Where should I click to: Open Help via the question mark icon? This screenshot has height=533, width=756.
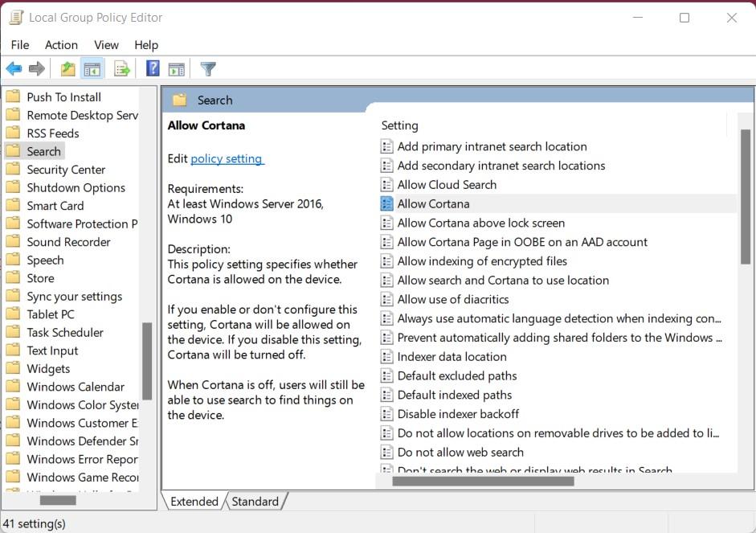tap(153, 69)
